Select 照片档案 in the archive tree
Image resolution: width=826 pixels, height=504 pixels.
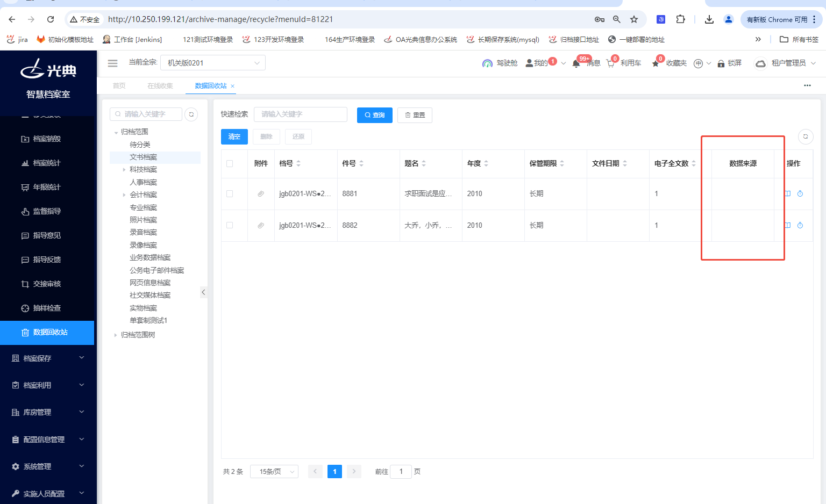point(143,220)
